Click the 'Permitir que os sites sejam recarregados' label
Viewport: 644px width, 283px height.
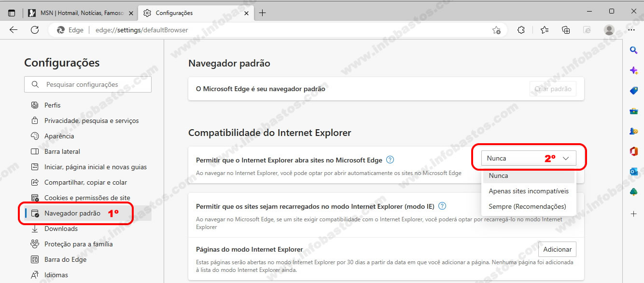(x=315, y=206)
